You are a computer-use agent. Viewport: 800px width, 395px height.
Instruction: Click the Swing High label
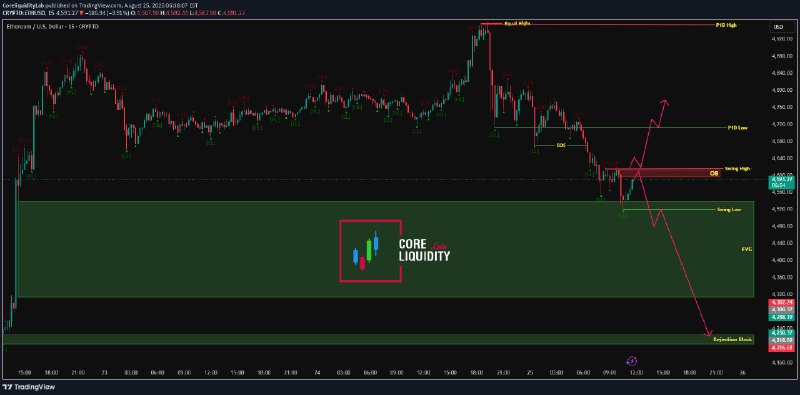coord(738,168)
